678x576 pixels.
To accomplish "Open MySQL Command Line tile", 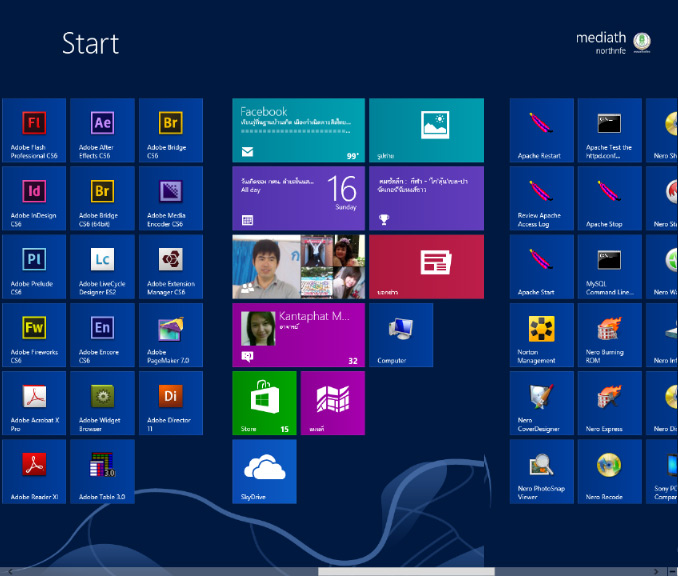I will click(610, 267).
